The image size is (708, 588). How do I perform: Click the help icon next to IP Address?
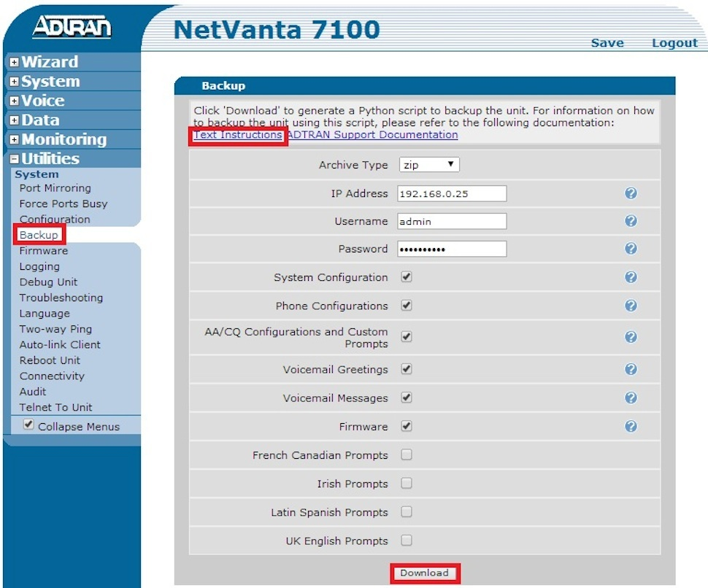631,193
